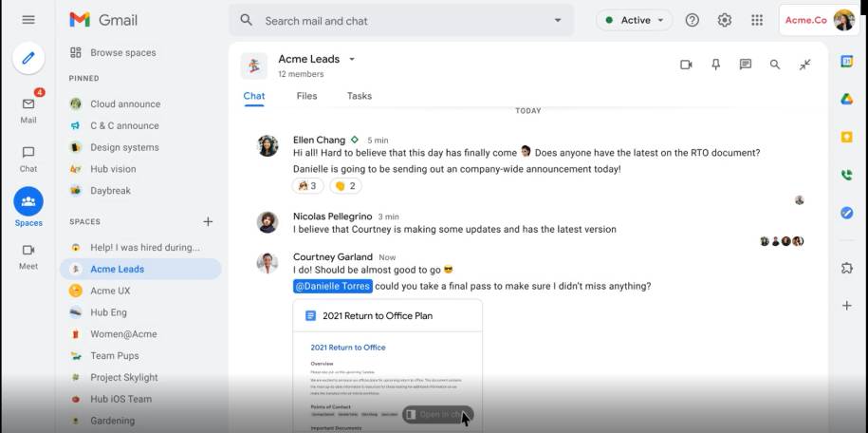Search within the Acme Leads space

click(775, 65)
